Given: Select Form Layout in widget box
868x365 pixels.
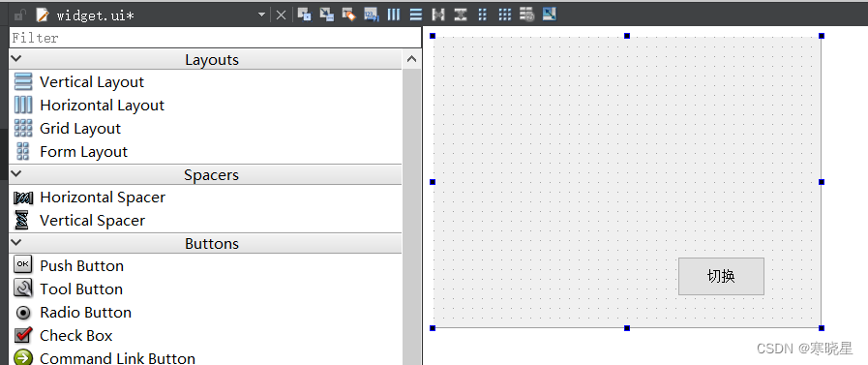Looking at the screenshot, I should coord(205,152).
